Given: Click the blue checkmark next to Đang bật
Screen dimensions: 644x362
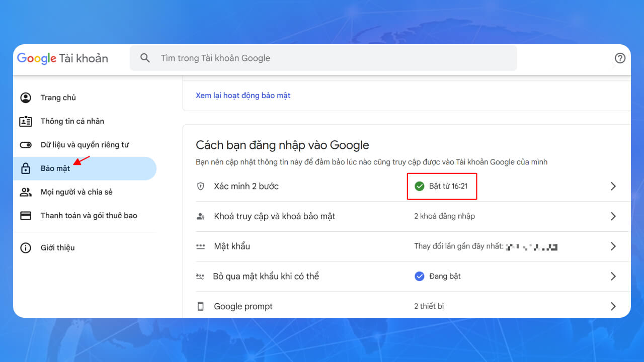Looking at the screenshot, I should [419, 276].
